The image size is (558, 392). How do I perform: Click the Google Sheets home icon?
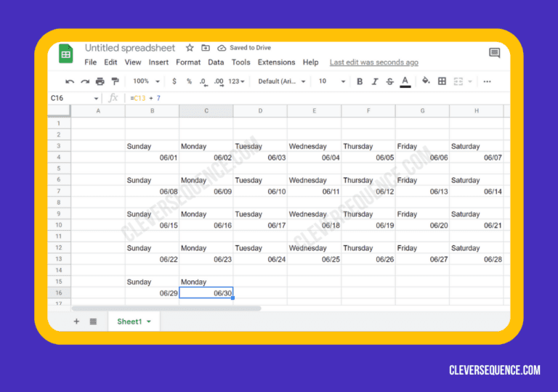click(65, 54)
